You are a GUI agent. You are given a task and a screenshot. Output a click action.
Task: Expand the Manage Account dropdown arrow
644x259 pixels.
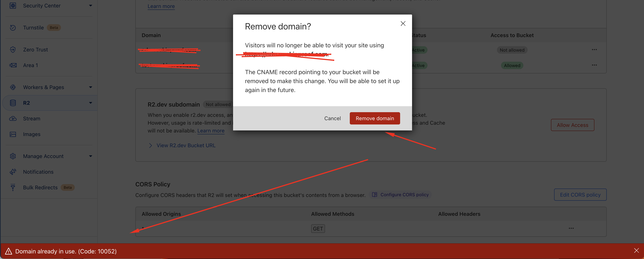click(90, 156)
